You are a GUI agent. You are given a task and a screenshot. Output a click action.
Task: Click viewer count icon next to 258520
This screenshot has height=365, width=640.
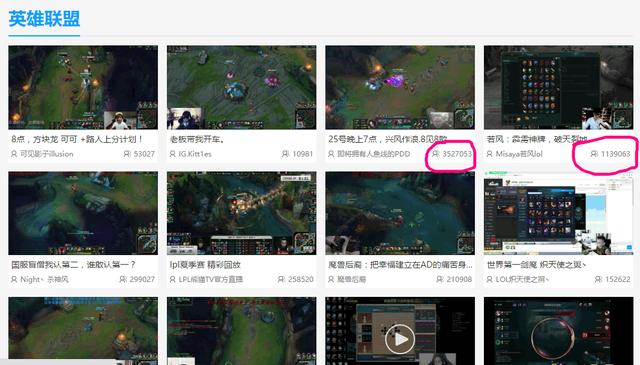(x=281, y=279)
